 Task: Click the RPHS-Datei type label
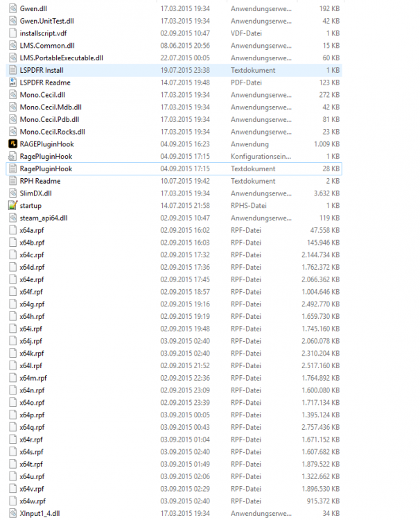tap(249, 206)
